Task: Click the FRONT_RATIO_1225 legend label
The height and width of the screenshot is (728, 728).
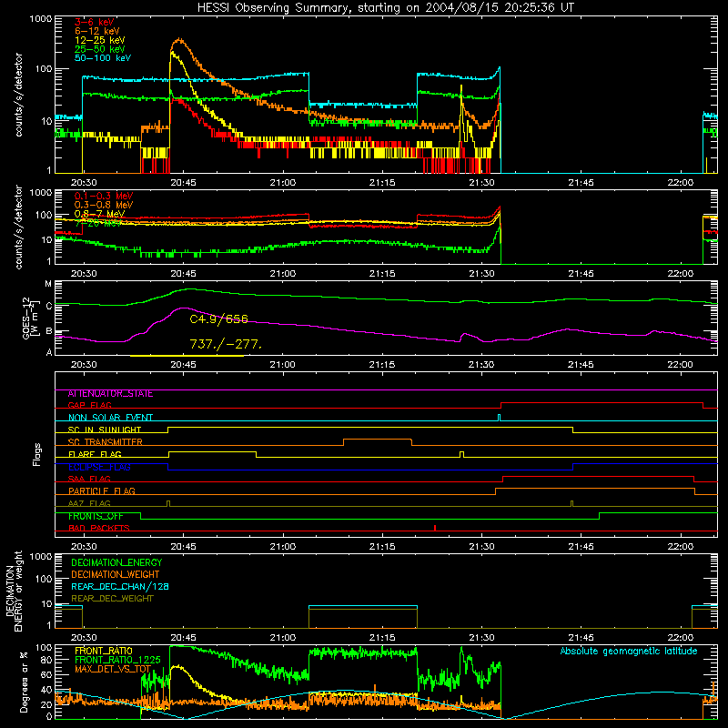Action: 117,661
